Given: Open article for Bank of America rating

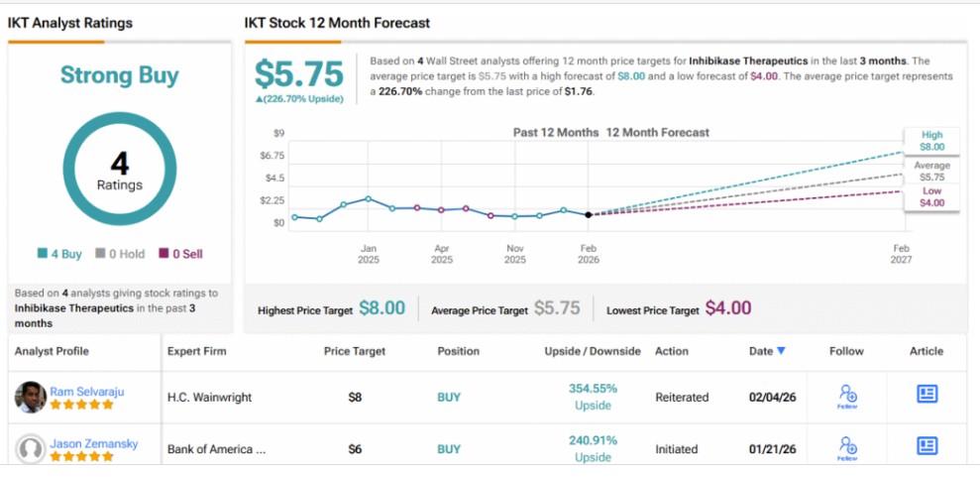Looking at the screenshot, I should coord(926,445).
